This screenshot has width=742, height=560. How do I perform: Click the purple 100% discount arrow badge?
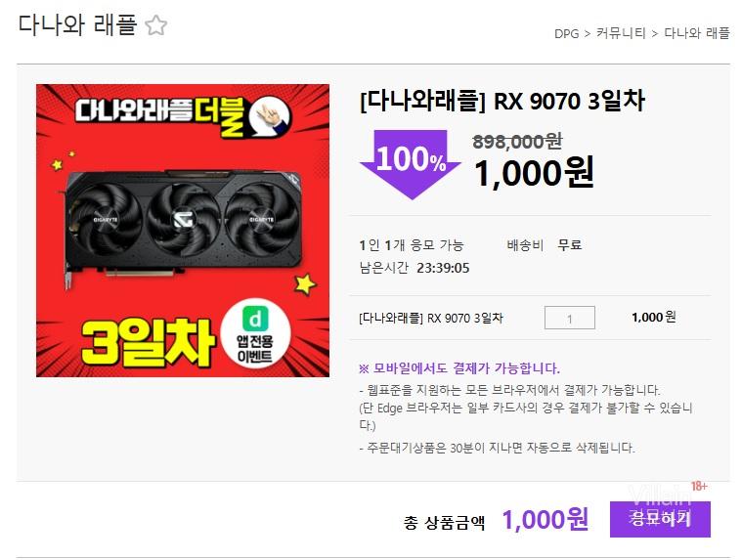tap(411, 164)
